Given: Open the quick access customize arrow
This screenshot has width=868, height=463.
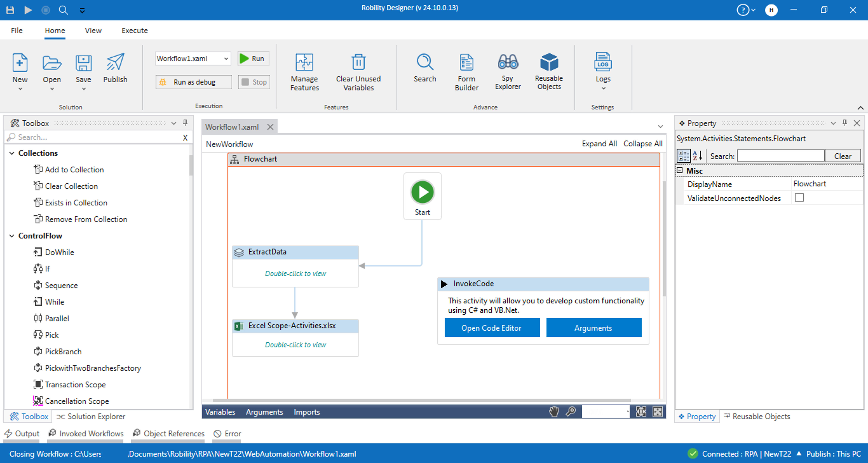Looking at the screenshot, I should 82,10.
